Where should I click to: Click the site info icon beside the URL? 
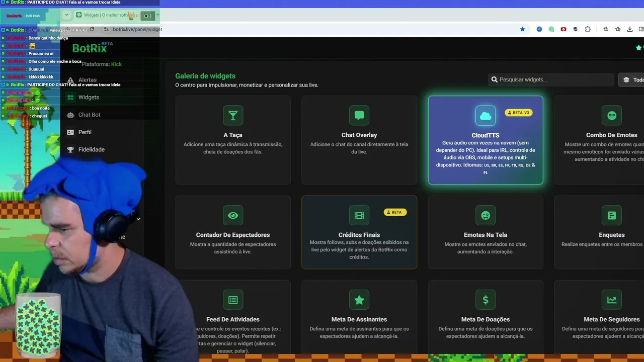(106, 29)
